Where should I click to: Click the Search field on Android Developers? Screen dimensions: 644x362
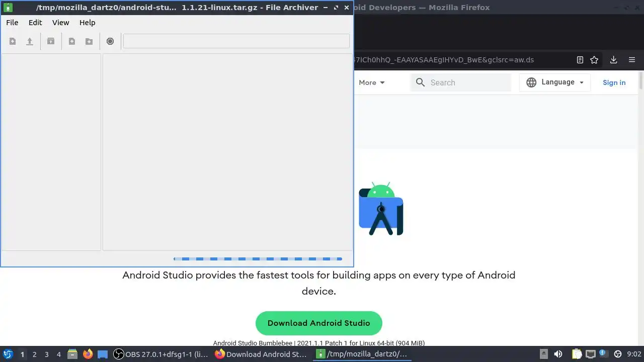(x=461, y=82)
